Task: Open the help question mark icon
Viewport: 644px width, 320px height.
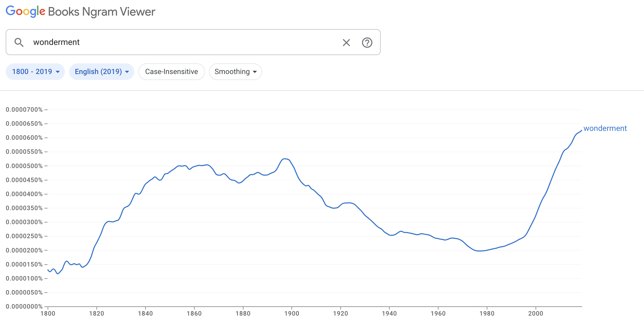Action: click(367, 43)
